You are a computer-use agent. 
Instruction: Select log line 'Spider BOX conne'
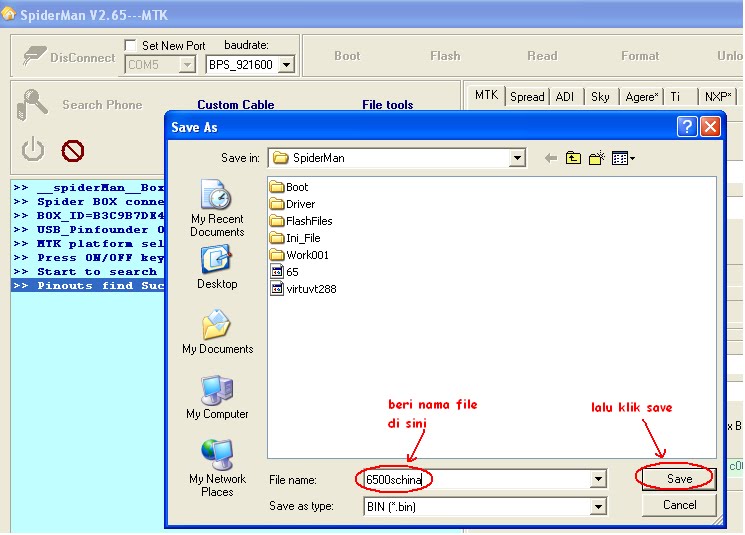coord(88,201)
